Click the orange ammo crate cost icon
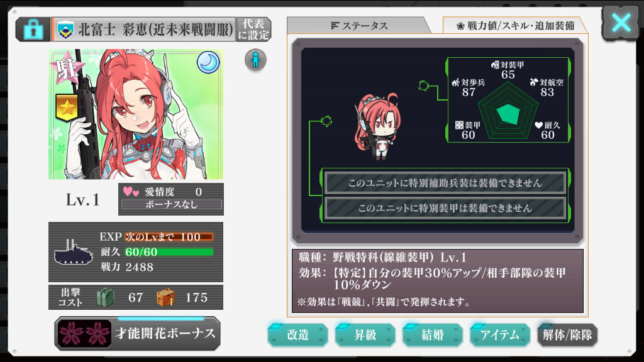 [166, 297]
